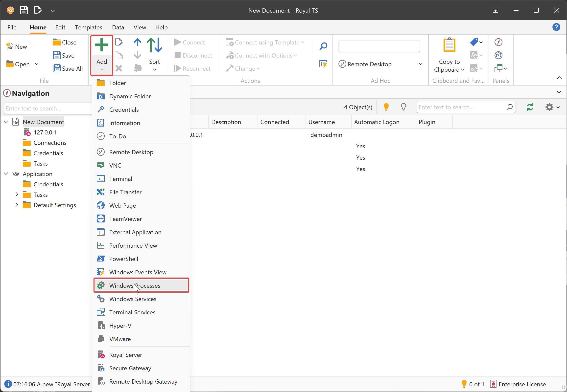Click the PowerShell icon in Add menu

tap(101, 259)
